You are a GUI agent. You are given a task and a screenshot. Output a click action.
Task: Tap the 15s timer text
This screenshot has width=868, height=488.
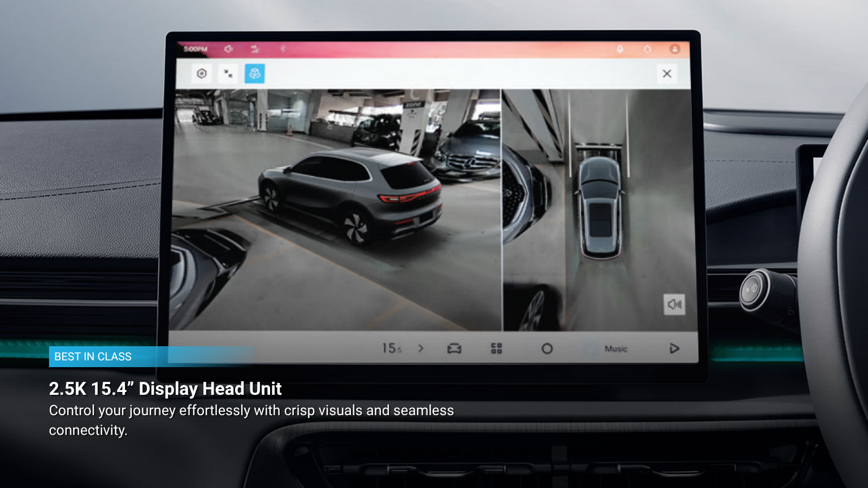[x=392, y=348]
